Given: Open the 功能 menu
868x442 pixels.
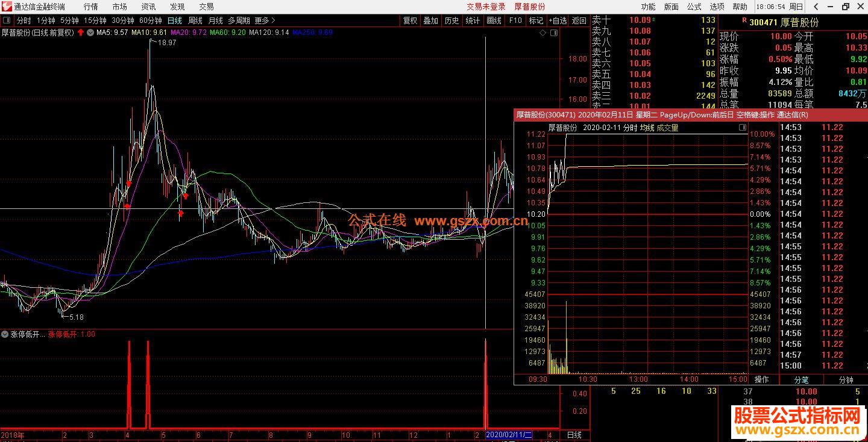Looking at the screenshot, I should pyautogui.click(x=649, y=7).
